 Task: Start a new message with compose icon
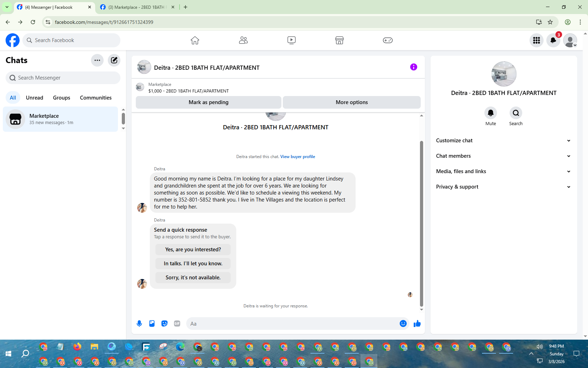click(114, 60)
